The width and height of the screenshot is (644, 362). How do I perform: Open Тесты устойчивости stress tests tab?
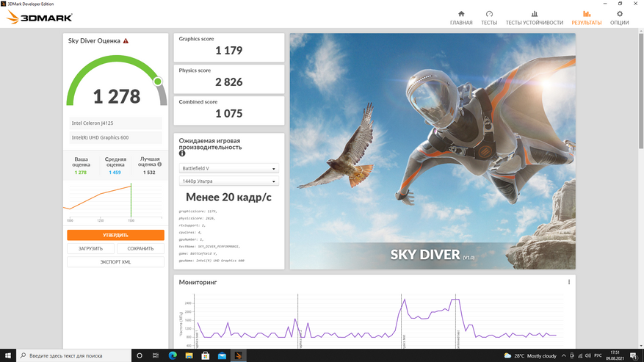(534, 18)
